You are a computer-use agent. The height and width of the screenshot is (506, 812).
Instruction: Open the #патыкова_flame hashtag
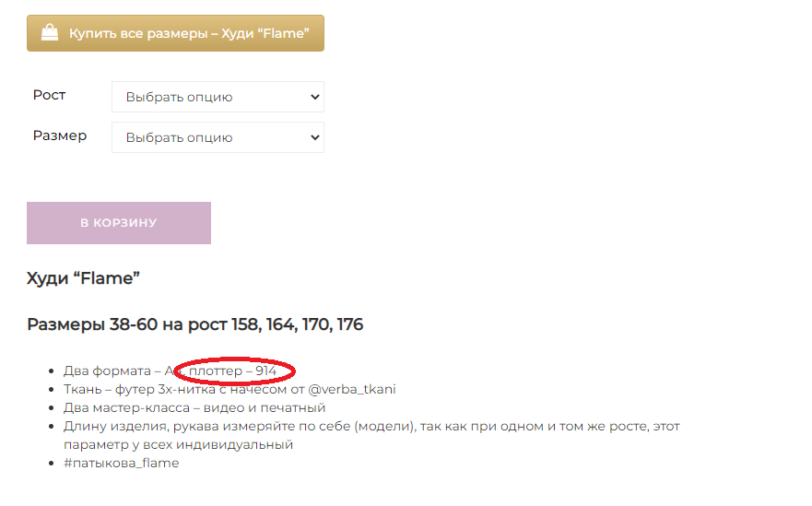121,463
